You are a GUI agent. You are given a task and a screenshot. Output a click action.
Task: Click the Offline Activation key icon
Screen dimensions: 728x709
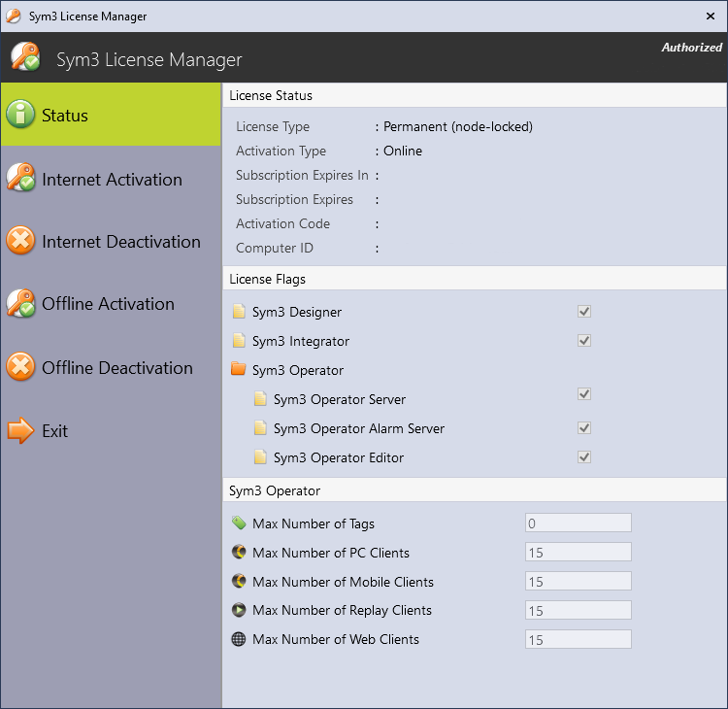[x=20, y=303]
